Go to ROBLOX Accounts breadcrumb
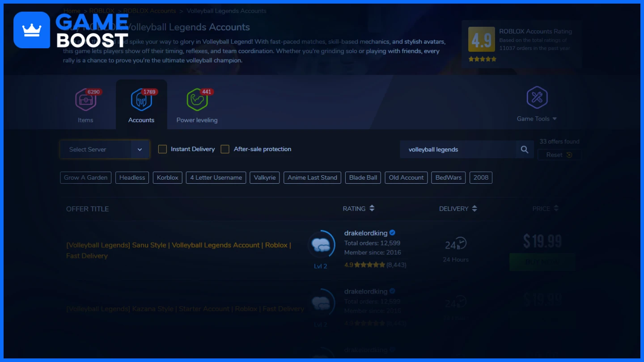 (x=149, y=11)
